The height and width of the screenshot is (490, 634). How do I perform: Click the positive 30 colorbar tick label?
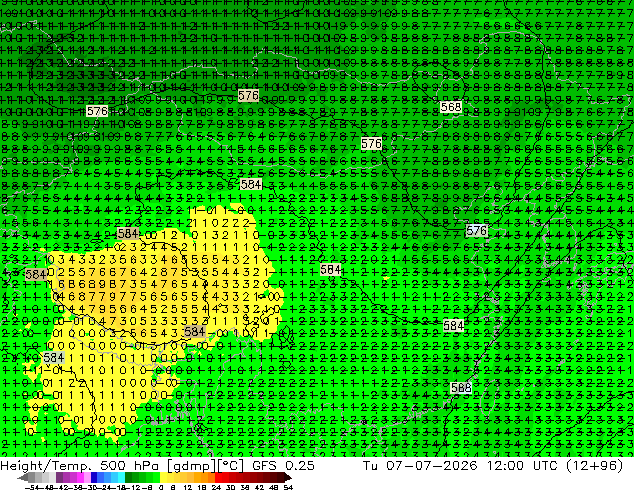click(230, 488)
